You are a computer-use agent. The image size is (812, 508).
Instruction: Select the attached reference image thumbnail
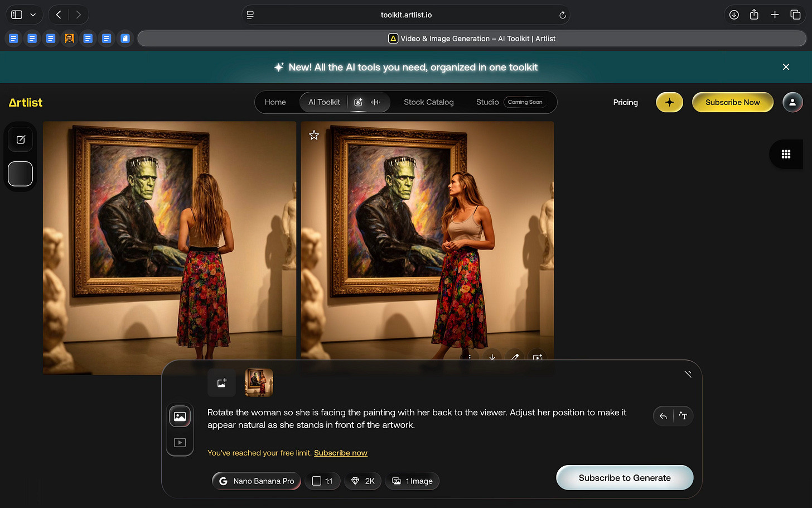(x=259, y=383)
